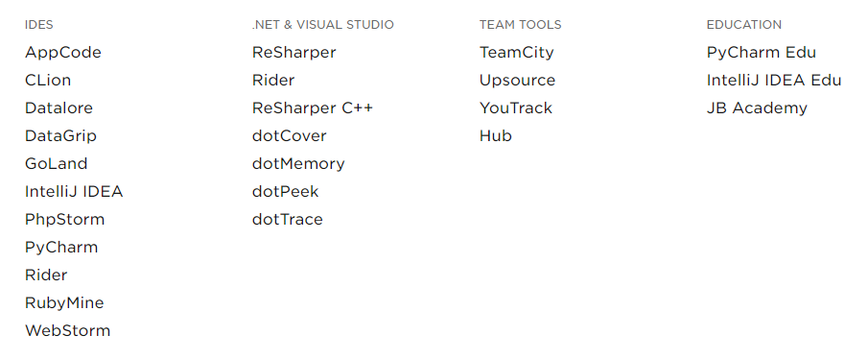Open the PyCharm link under IDEs
Image resolution: width=868 pixels, height=359 pixels.
(61, 248)
